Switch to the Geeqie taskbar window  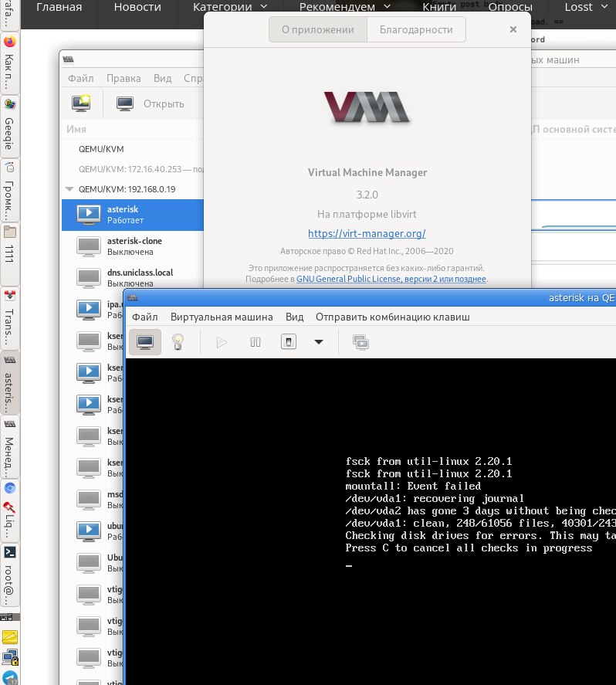point(9,126)
